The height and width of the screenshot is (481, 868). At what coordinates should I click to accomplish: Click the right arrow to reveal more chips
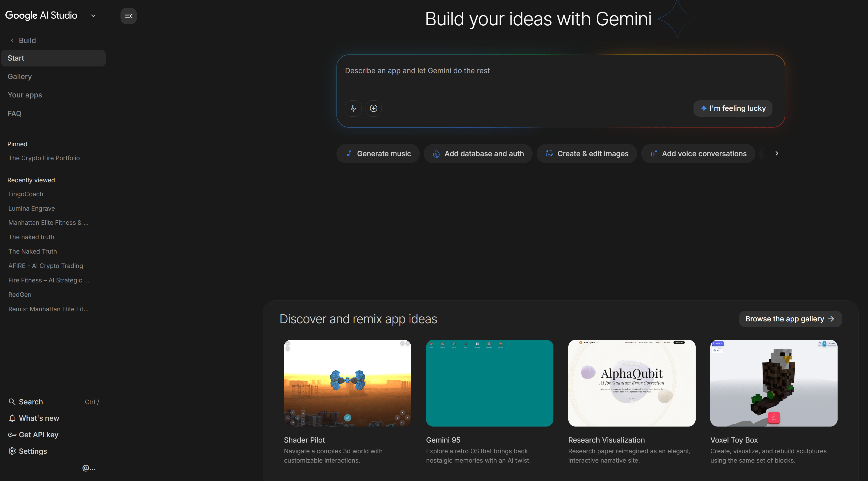click(777, 153)
